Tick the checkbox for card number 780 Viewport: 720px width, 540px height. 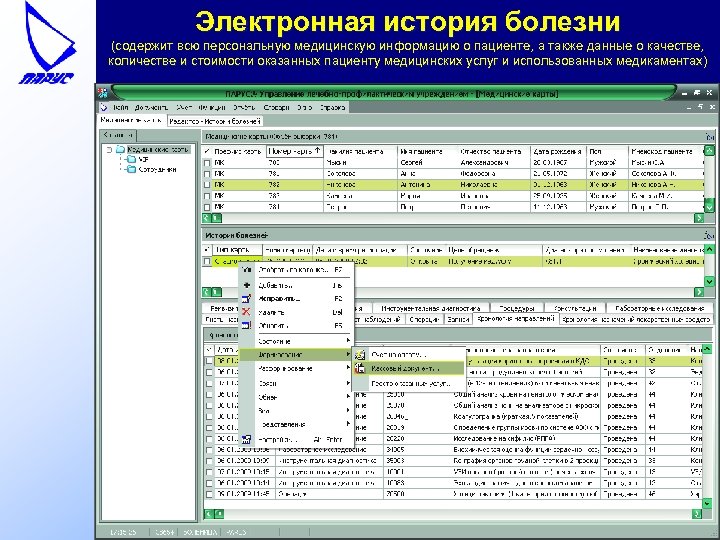207,163
